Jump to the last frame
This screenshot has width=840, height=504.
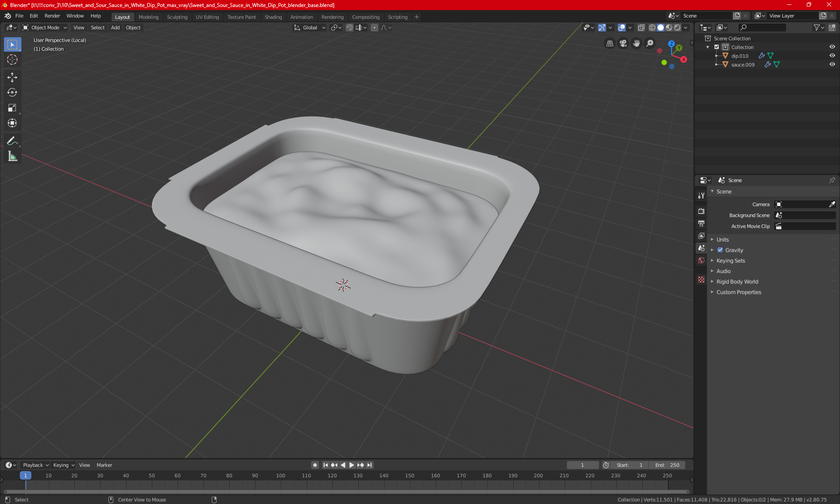370,465
